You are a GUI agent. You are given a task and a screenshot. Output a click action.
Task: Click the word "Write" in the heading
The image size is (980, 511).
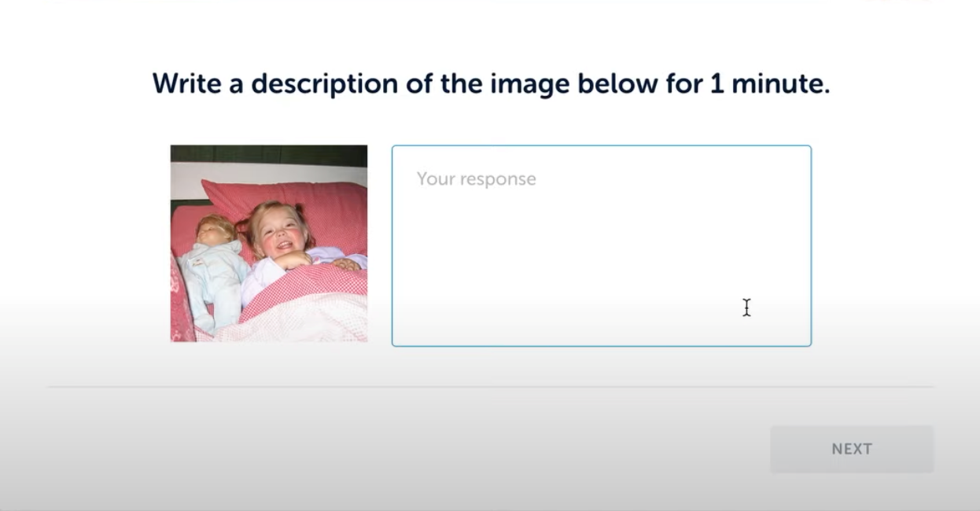click(186, 83)
